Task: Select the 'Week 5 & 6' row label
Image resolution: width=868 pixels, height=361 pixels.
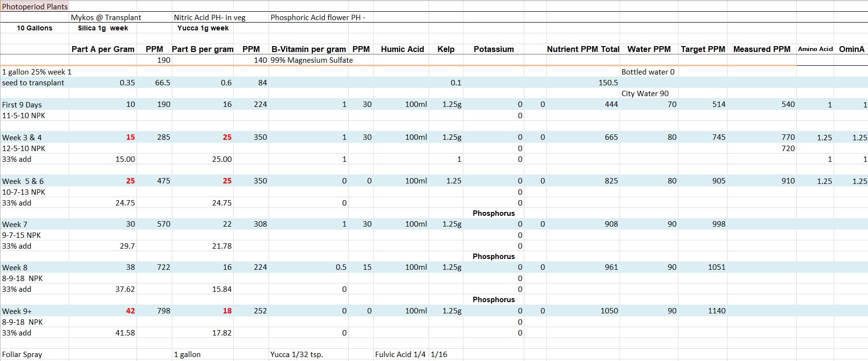Action: [23, 181]
